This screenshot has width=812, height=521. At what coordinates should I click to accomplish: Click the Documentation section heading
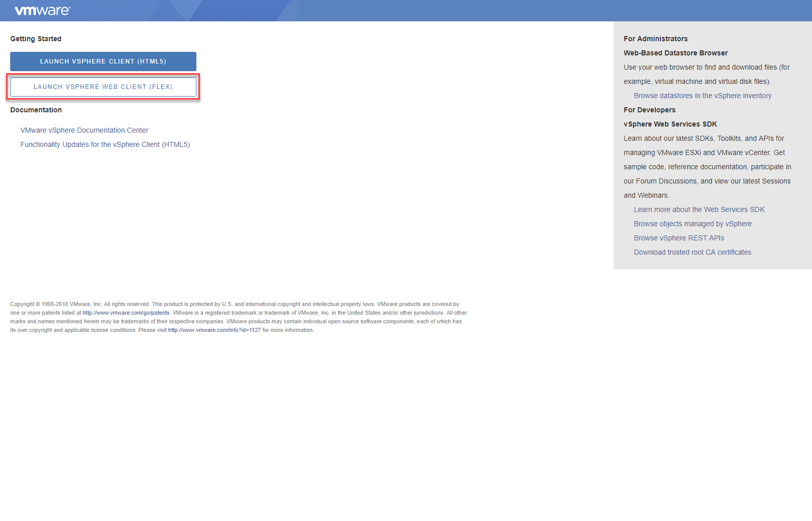pos(36,110)
